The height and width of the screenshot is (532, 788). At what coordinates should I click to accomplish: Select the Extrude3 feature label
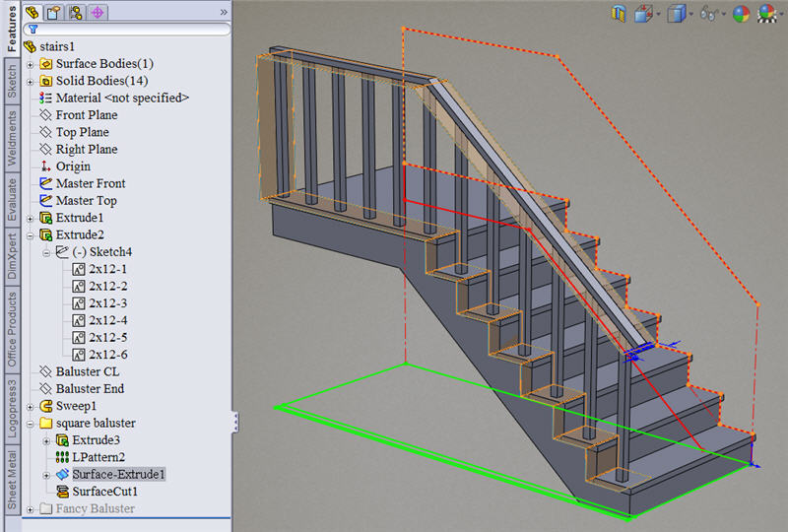click(96, 440)
